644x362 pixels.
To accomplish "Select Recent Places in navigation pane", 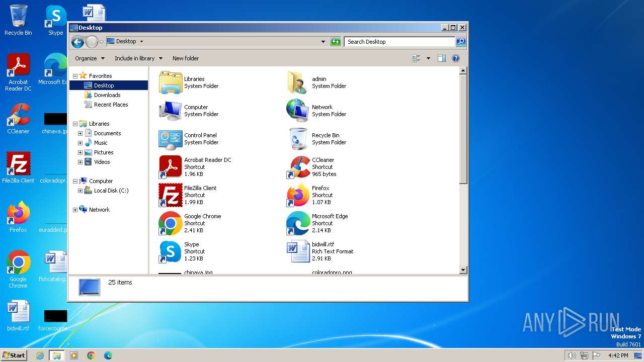I will pyautogui.click(x=111, y=105).
